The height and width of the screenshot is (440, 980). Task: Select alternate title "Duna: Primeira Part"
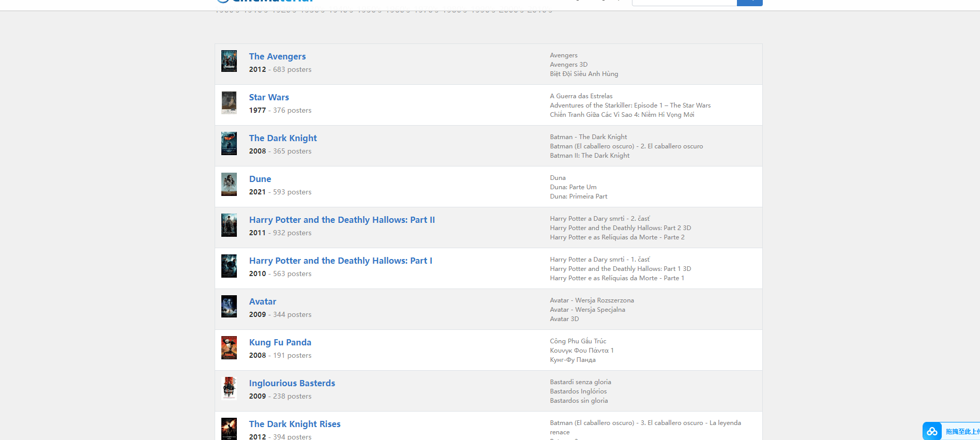pyautogui.click(x=579, y=196)
